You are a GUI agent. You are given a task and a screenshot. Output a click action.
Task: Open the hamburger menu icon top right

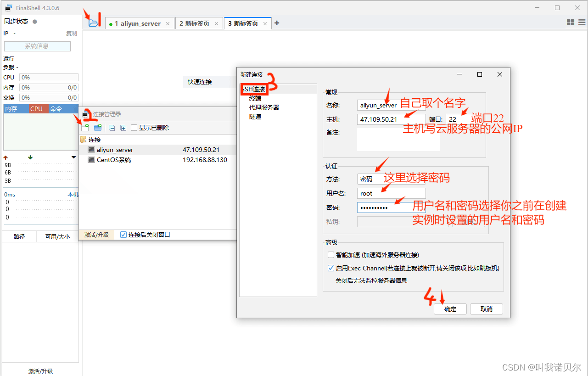click(582, 22)
